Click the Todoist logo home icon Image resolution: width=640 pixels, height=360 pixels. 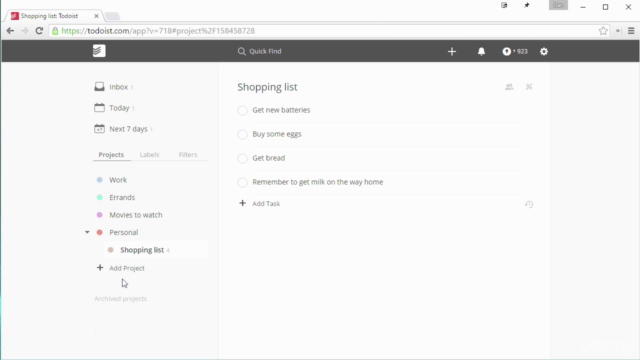point(99,51)
